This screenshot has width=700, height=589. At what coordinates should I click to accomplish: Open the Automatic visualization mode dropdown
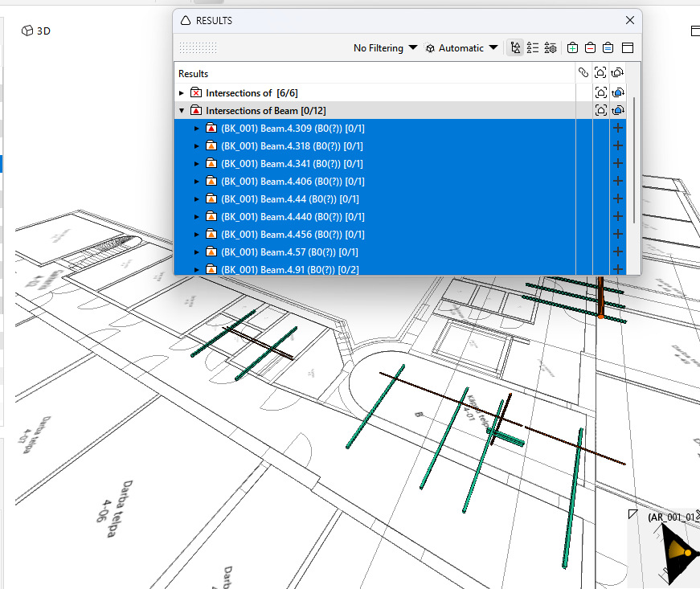tap(461, 47)
